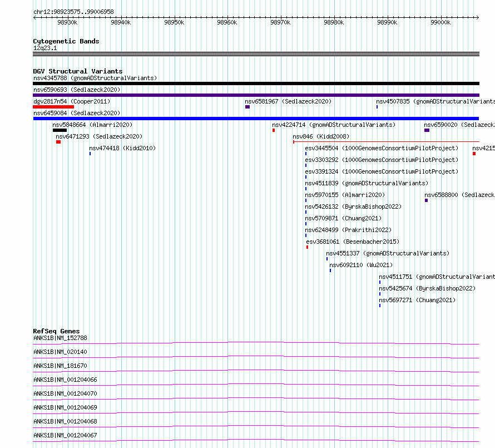Click the RefSeq Genes track title

pos(56,331)
